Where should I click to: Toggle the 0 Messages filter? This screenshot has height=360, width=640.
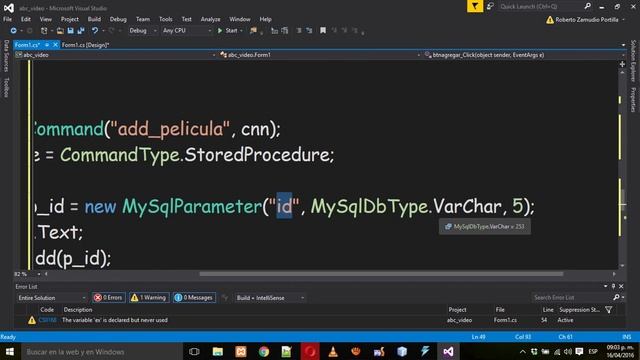tap(194, 298)
